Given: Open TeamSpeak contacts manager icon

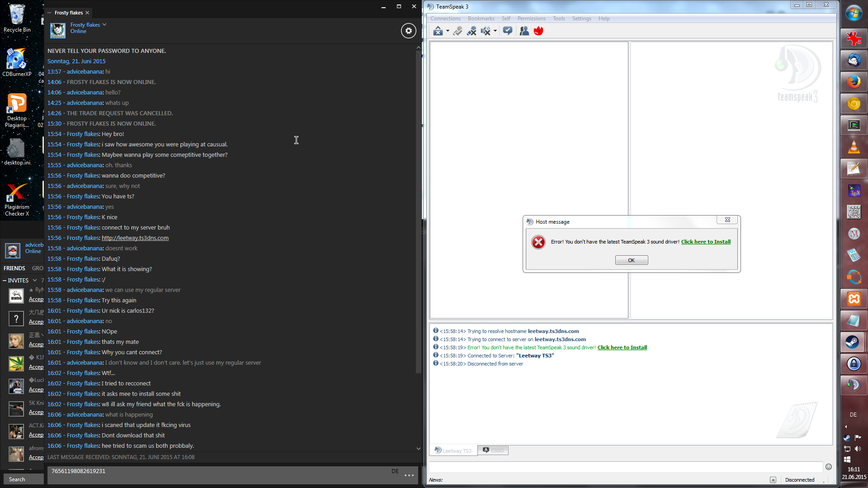Looking at the screenshot, I should click(524, 31).
